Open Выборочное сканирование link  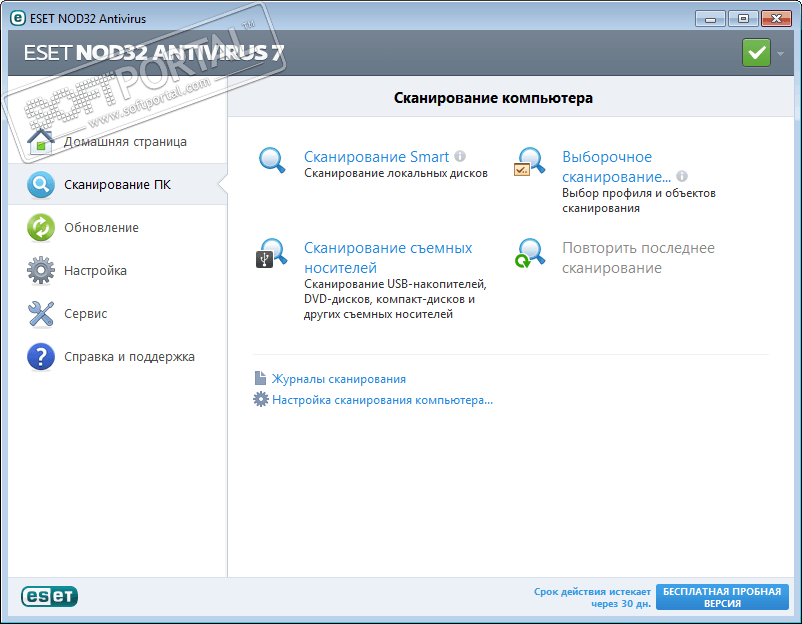[x=616, y=167]
